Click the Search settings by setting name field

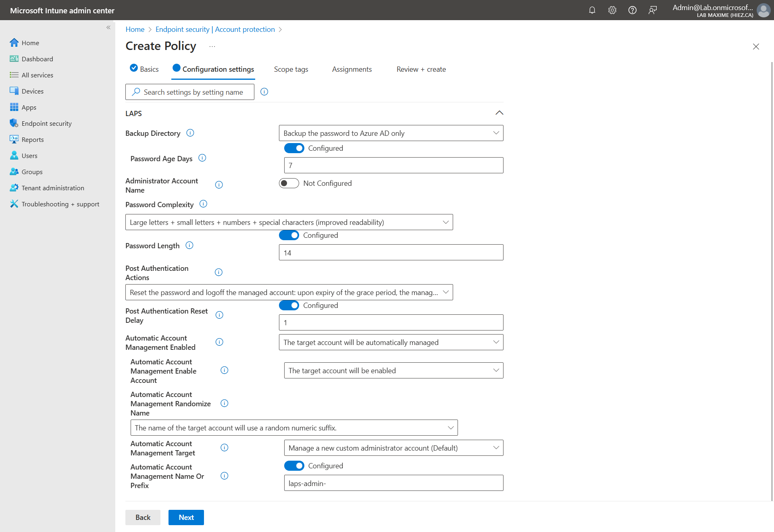pos(193,92)
